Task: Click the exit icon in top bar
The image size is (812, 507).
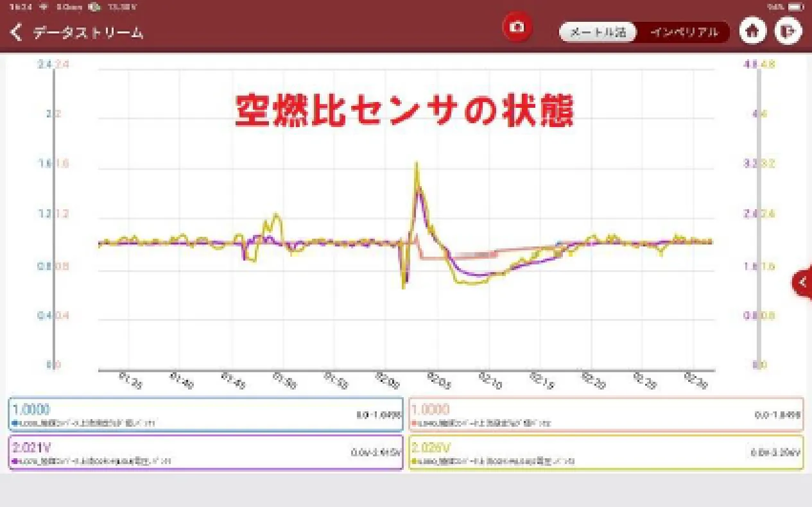Action: click(x=788, y=31)
